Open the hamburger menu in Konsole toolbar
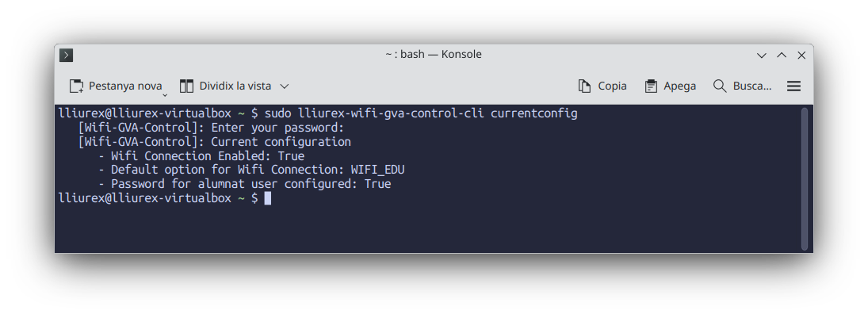868x318 pixels. point(793,86)
